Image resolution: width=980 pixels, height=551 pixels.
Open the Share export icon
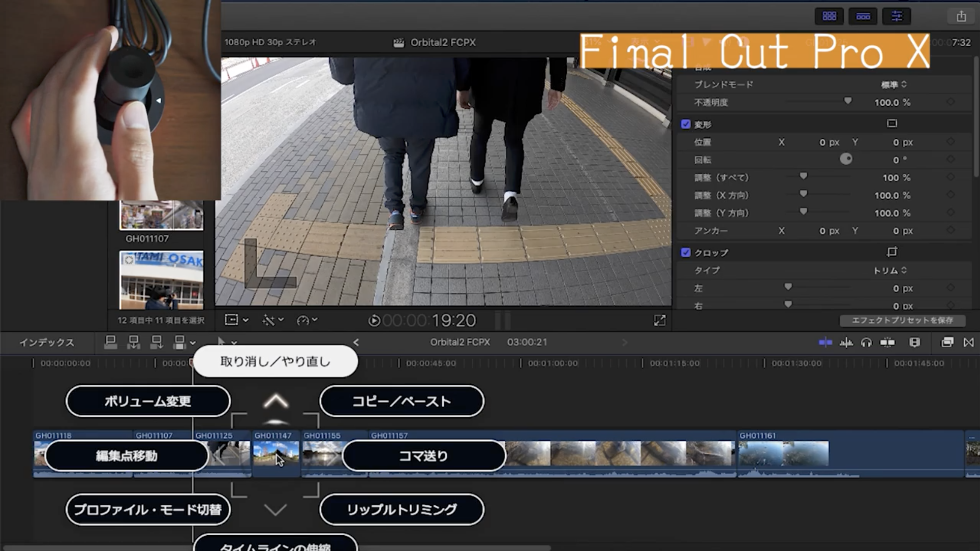961,16
